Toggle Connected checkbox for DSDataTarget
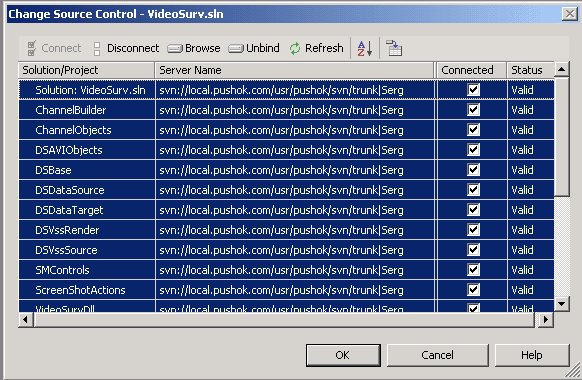 473,210
